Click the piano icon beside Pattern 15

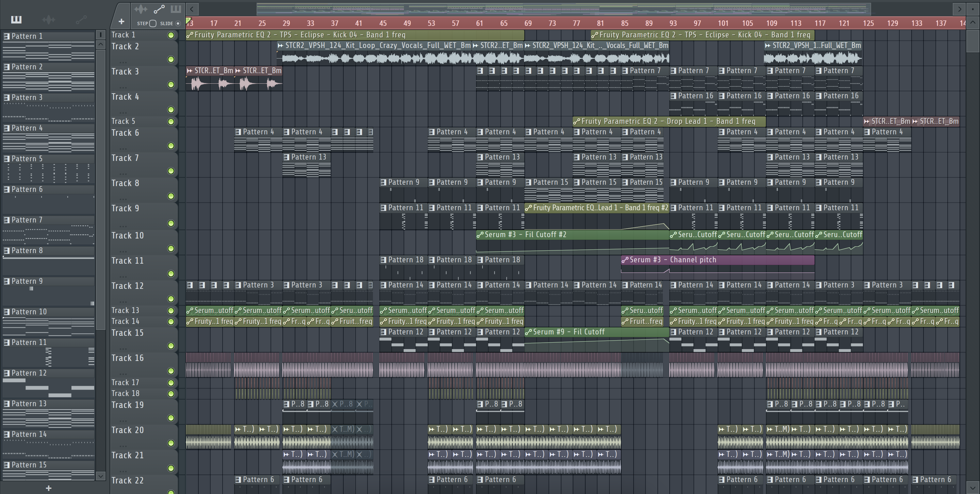coord(6,465)
